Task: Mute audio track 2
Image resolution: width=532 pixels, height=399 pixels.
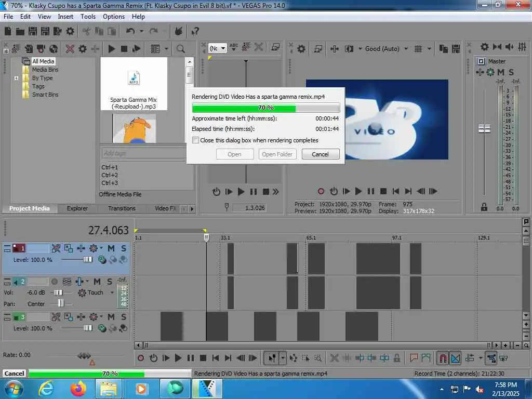Action: click(x=97, y=282)
